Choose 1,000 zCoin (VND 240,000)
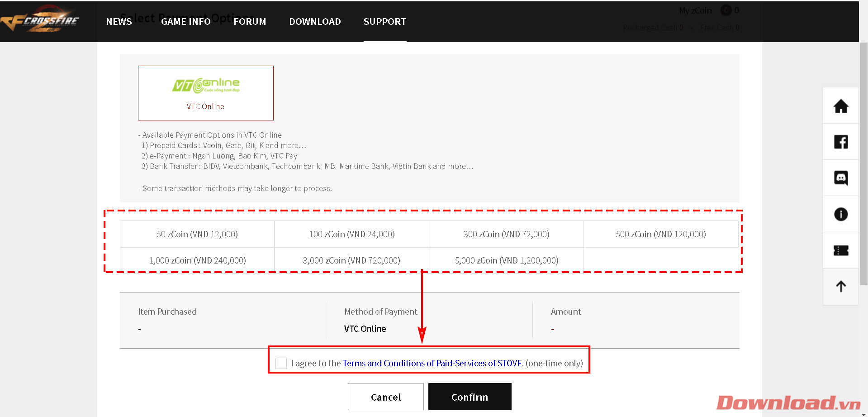The height and width of the screenshot is (417, 868). click(197, 260)
